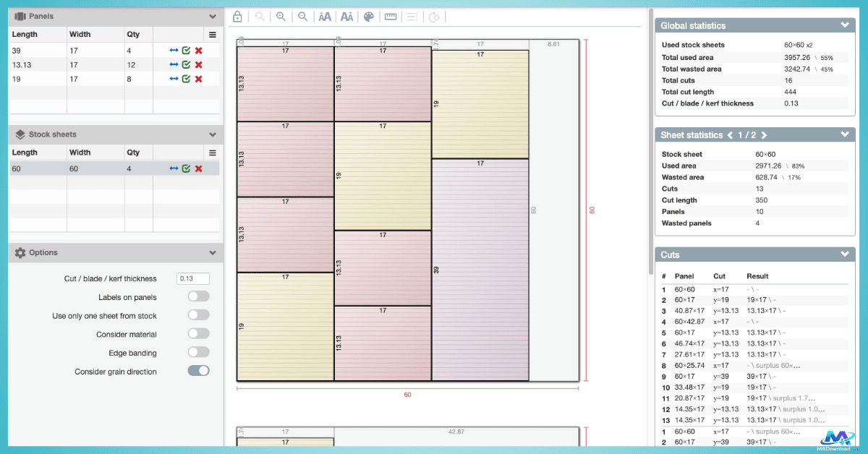This screenshot has height=454, width=868.
Task: Increase the diagram font size
Action: [x=325, y=17]
